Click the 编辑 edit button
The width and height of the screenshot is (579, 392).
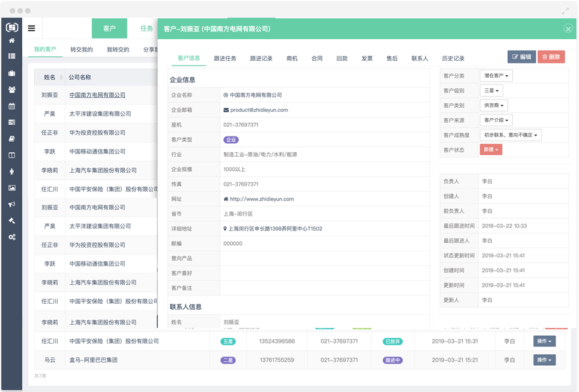tap(521, 57)
